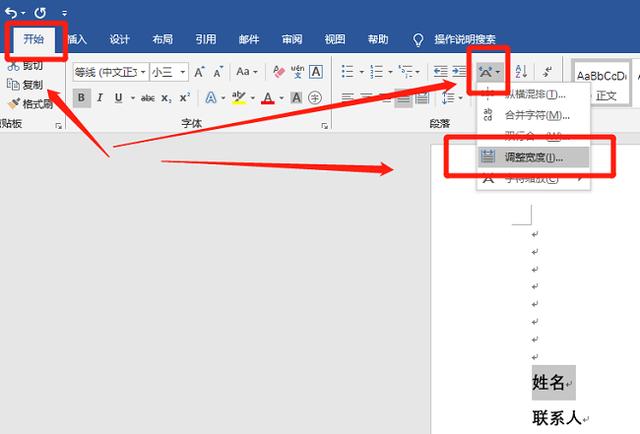640x434 pixels.
Task: Toggle superscript formatting
Action: tap(185, 98)
